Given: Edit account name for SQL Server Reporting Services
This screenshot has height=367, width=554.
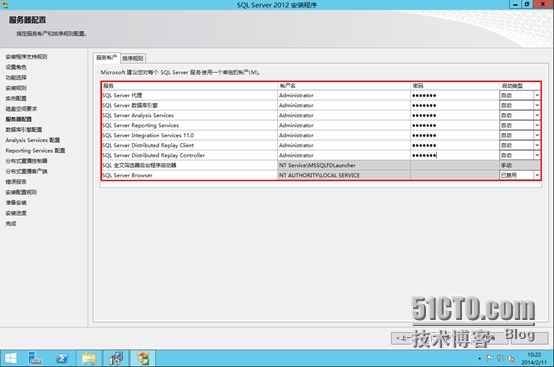Looking at the screenshot, I should pos(344,125).
